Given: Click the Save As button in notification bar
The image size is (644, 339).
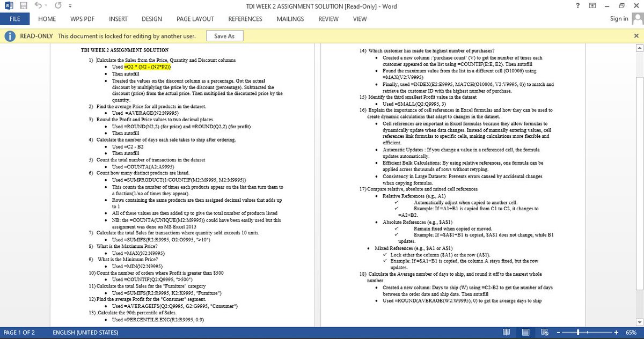Looking at the screenshot, I should click(x=224, y=36).
